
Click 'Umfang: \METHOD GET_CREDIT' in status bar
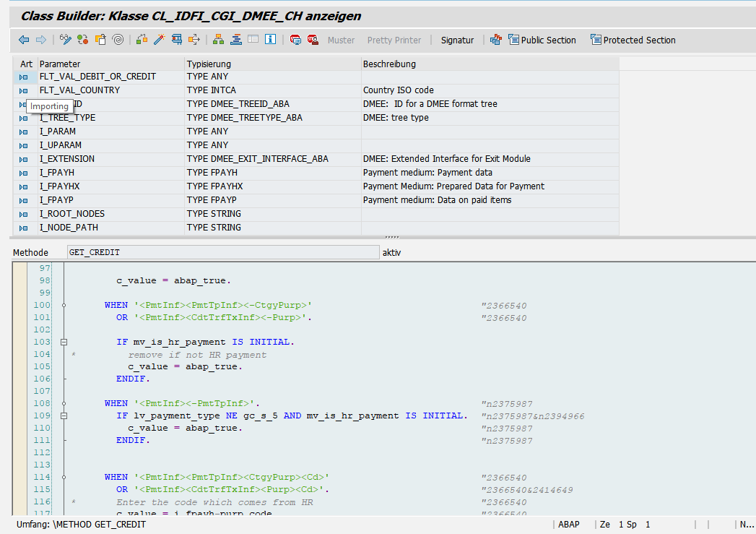[81, 525]
